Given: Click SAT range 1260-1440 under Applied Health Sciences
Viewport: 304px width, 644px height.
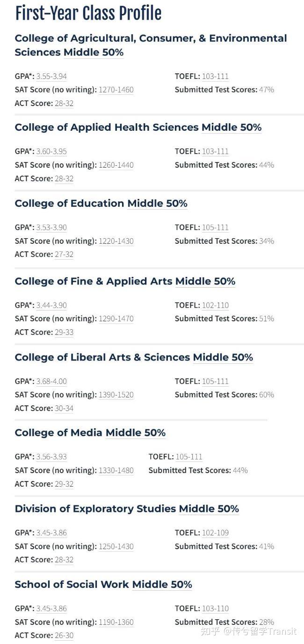Looking at the screenshot, I should point(116,165).
